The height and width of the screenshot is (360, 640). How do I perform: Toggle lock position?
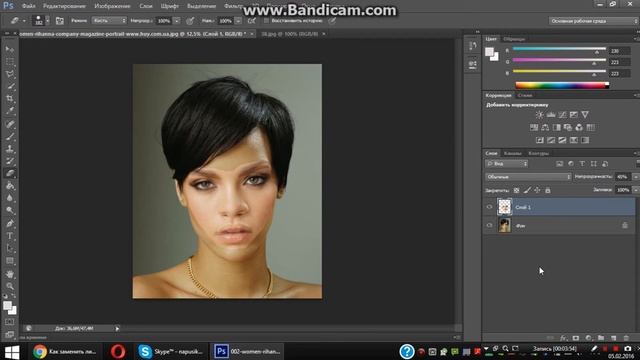click(x=537, y=190)
